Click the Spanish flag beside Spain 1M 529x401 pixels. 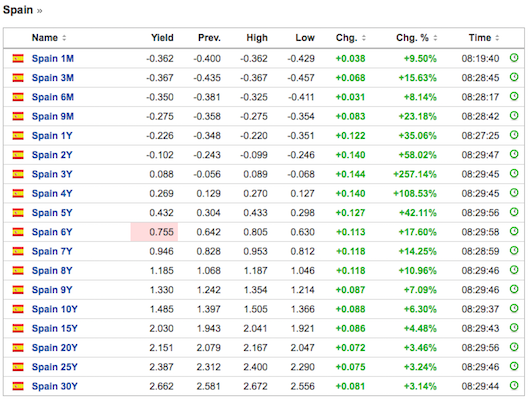pos(18,58)
